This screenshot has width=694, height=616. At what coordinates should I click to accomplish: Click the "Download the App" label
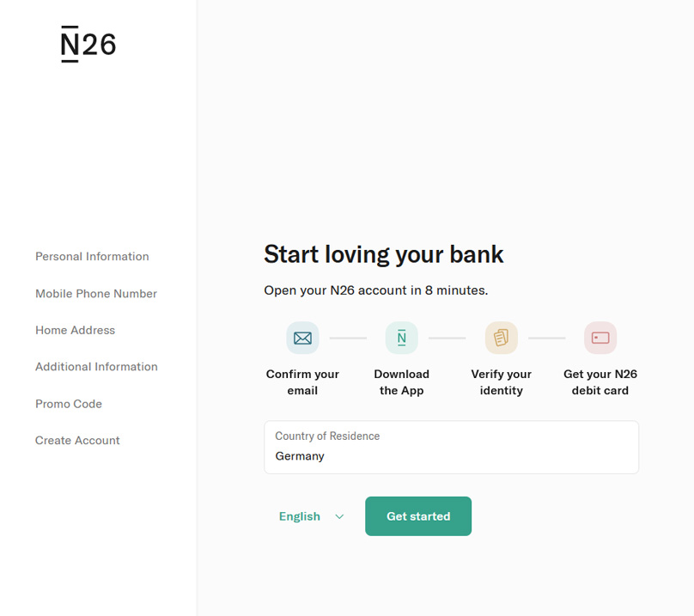pyautogui.click(x=401, y=382)
